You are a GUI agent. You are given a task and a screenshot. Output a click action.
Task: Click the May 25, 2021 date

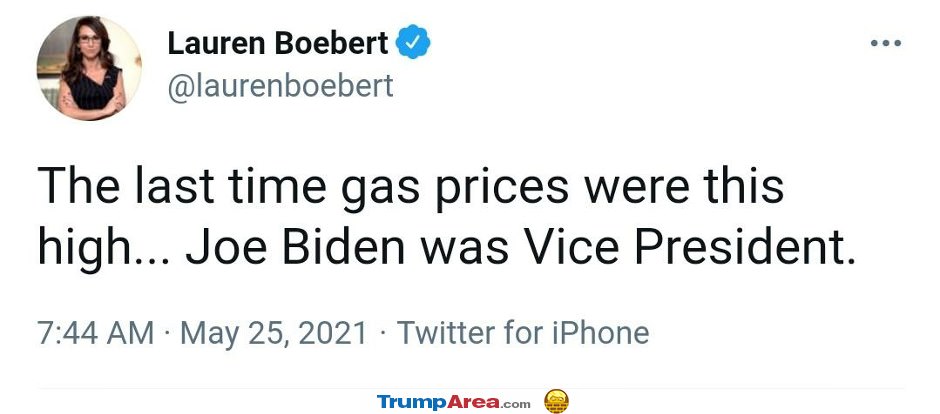click(275, 333)
